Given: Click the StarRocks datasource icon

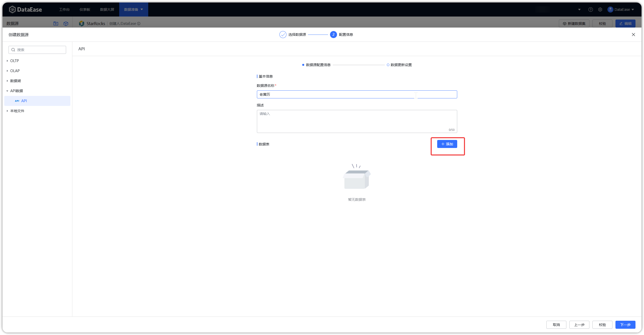Looking at the screenshot, I should pyautogui.click(x=81, y=23).
